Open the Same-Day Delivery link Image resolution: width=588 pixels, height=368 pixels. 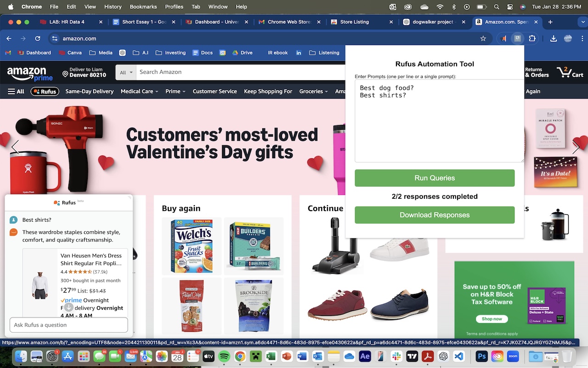pyautogui.click(x=90, y=92)
